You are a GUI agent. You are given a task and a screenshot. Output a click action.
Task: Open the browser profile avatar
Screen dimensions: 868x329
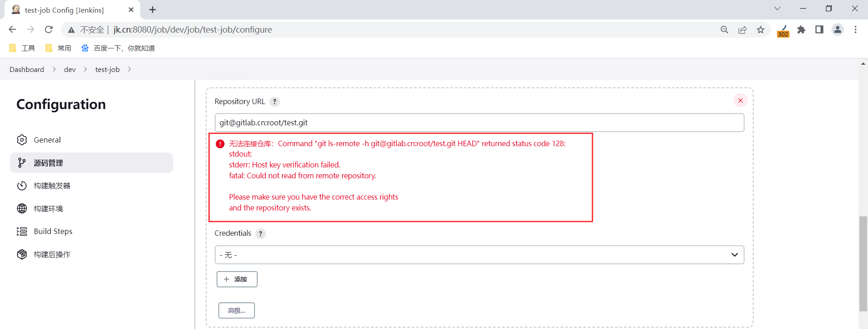pyautogui.click(x=837, y=30)
